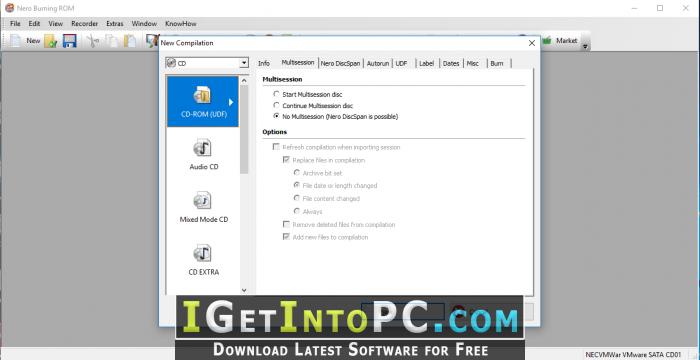Open the Market toolbar item

[560, 41]
